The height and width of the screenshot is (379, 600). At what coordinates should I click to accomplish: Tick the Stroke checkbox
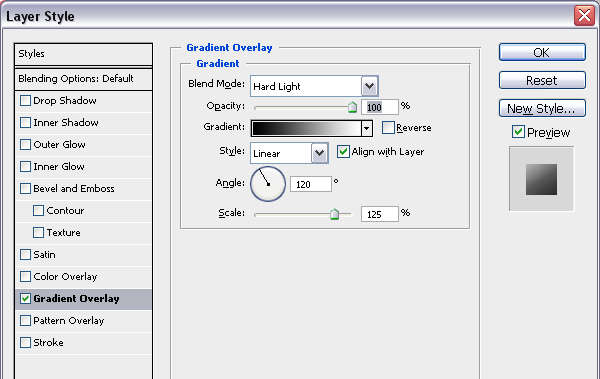tap(25, 343)
